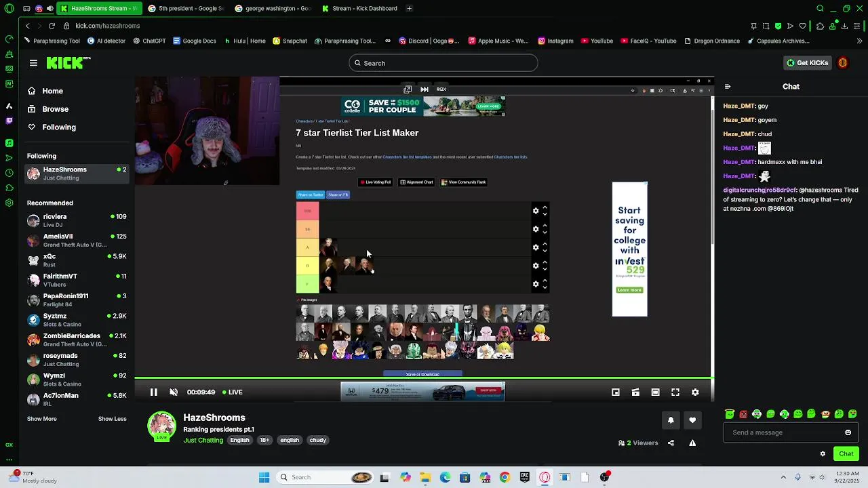The width and height of the screenshot is (868, 488).
Task: Open File Explorer from taskbar
Action: point(425,477)
